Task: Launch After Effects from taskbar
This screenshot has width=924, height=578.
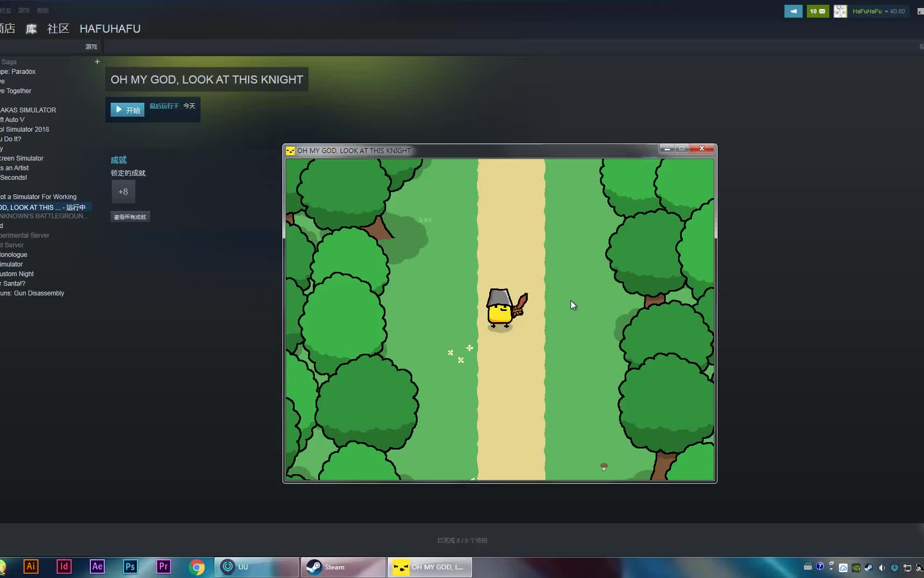Action: pyautogui.click(x=97, y=567)
